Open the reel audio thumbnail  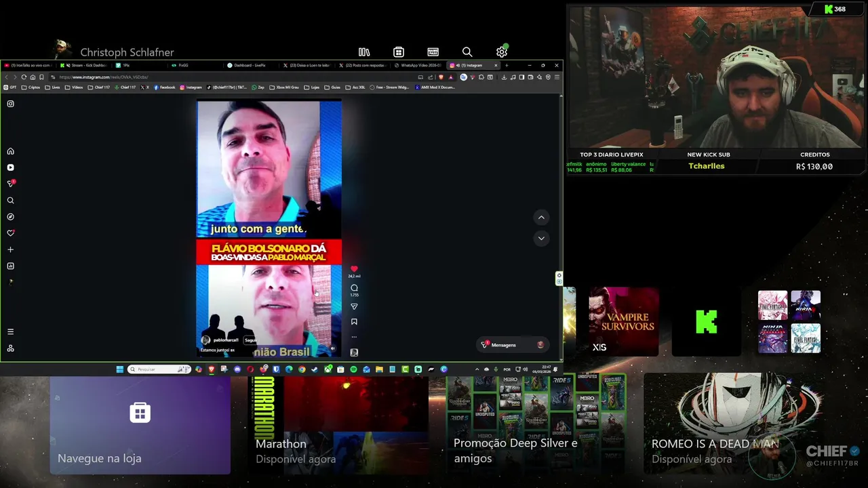(x=354, y=352)
